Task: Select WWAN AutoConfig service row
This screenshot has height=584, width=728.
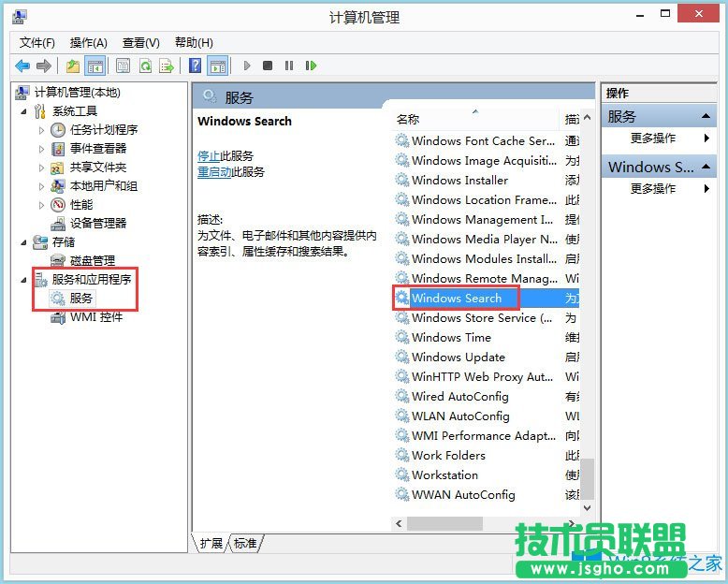Action: point(486,494)
